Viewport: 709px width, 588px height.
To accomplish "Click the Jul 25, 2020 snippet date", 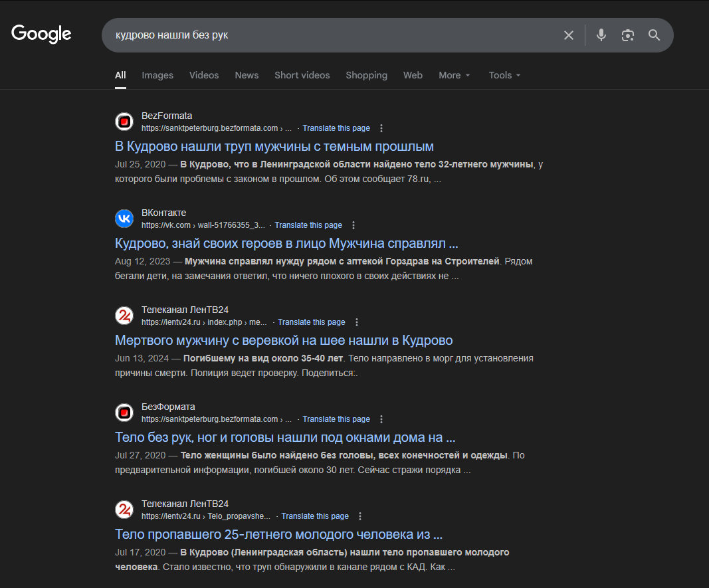I will pyautogui.click(x=140, y=165).
